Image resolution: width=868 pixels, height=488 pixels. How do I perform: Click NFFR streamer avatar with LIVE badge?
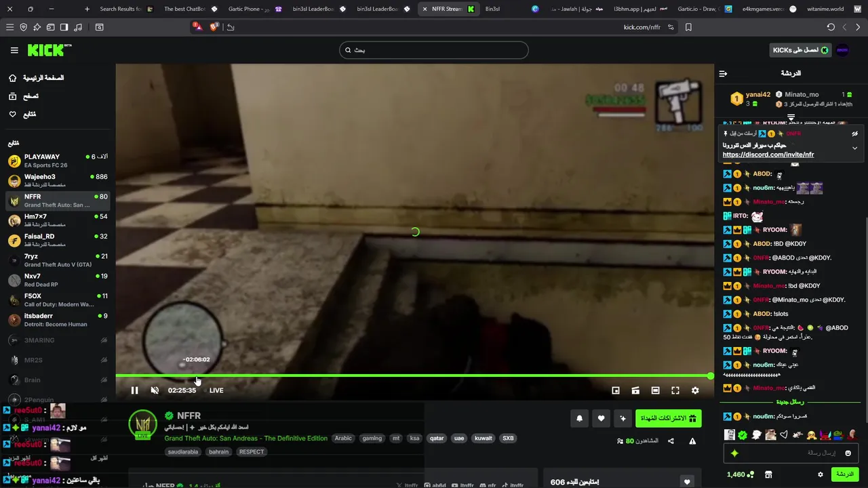click(142, 424)
